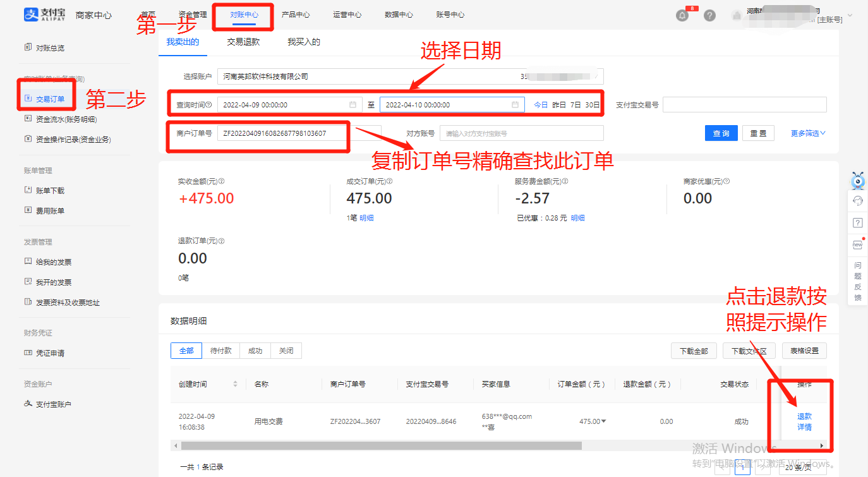Open the 产品中心 top menu
868x477 pixels.
296,15
